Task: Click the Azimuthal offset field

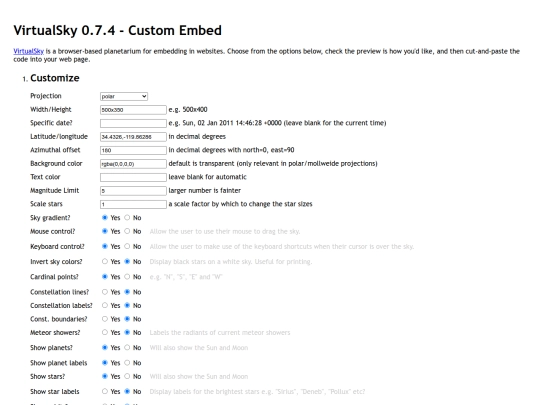Action: tap(133, 150)
